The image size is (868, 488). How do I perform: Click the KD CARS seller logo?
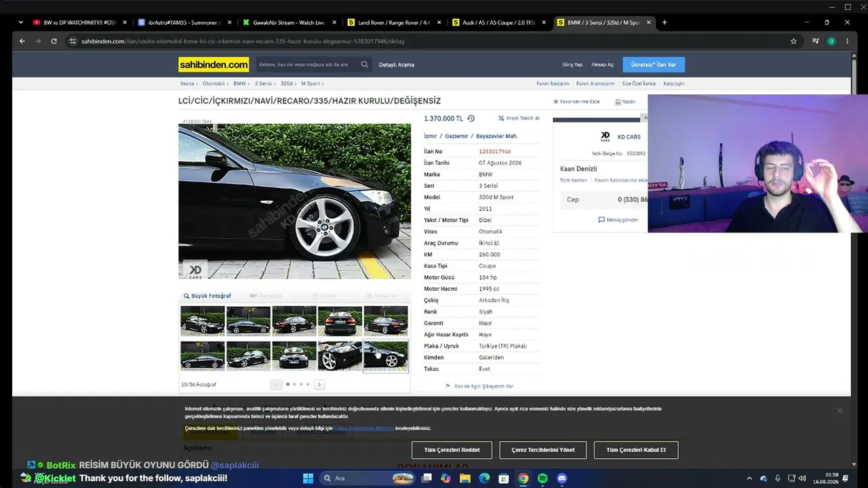coord(606,137)
